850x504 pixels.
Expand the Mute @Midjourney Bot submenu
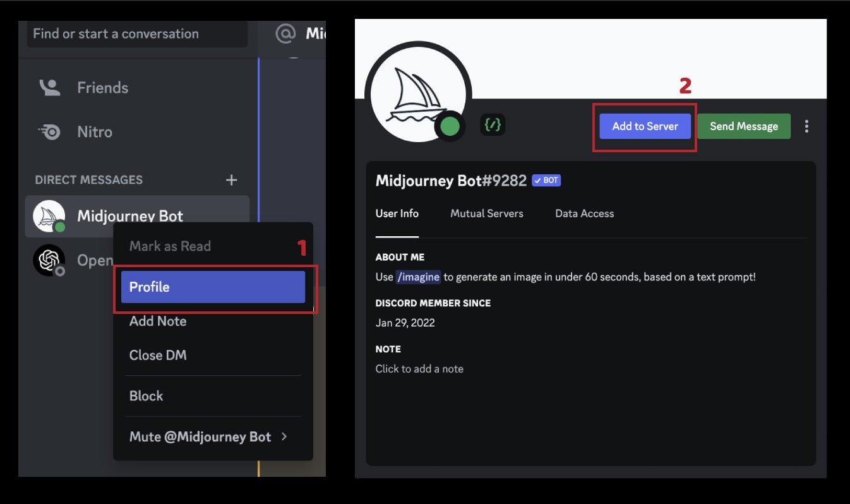tap(213, 436)
